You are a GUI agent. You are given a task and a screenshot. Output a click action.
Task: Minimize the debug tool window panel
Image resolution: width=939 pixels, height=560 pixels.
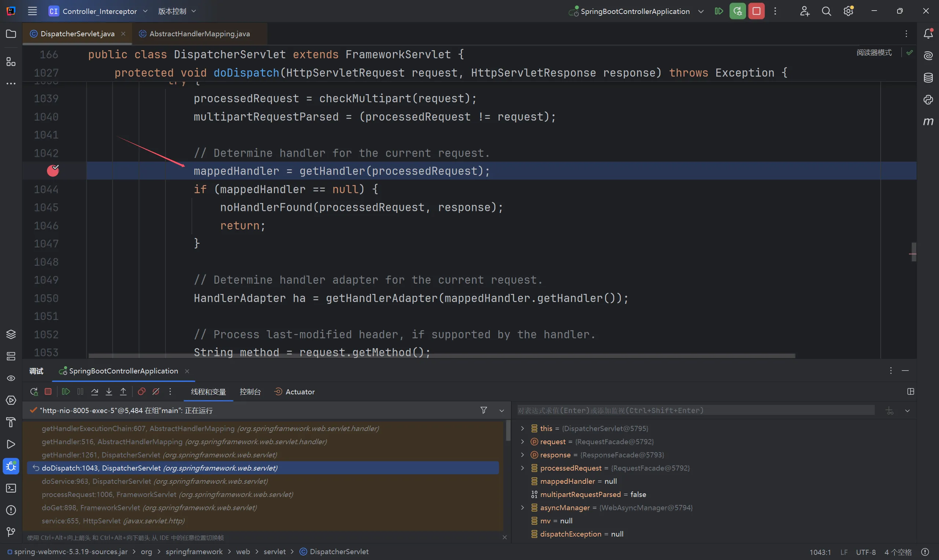click(905, 371)
